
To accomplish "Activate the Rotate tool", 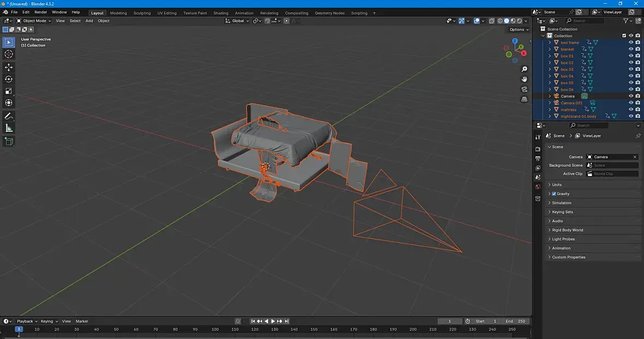I will (x=9, y=79).
